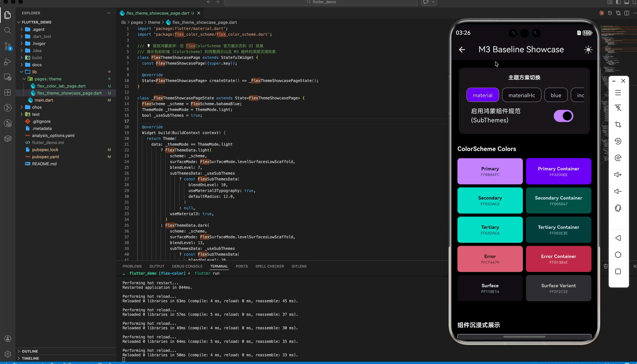Viewport: 637px width, 364px height.
Task: Select the materialHc scheme chip
Action: click(x=521, y=95)
